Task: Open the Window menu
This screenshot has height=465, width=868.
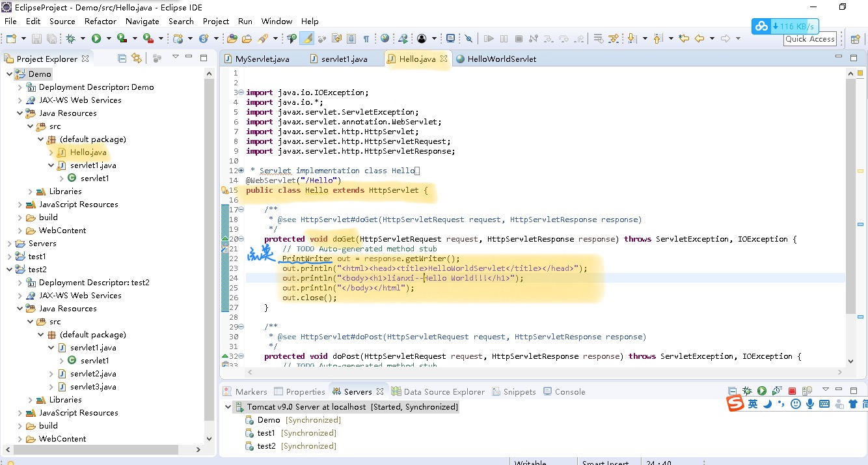Action: tap(277, 21)
